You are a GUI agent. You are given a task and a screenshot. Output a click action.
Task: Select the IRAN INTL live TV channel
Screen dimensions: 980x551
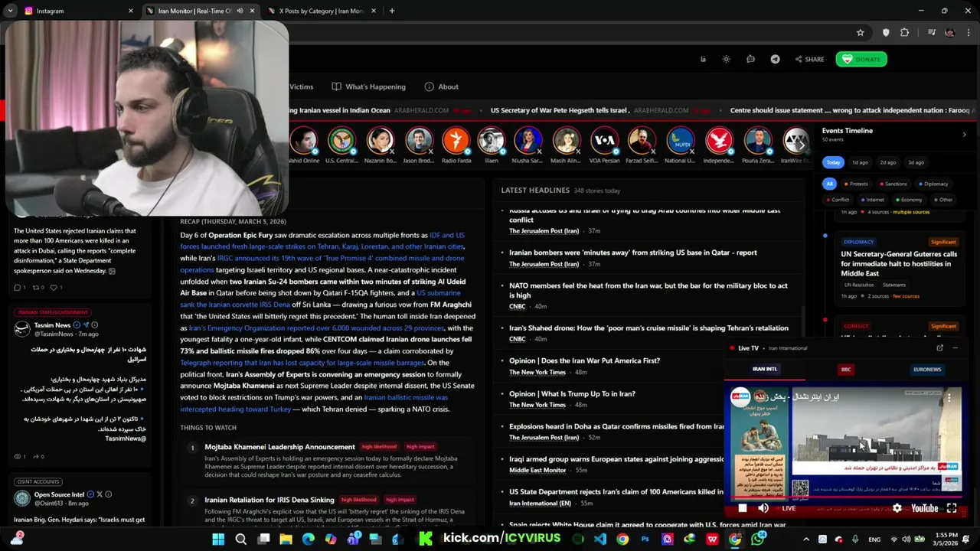(x=764, y=369)
